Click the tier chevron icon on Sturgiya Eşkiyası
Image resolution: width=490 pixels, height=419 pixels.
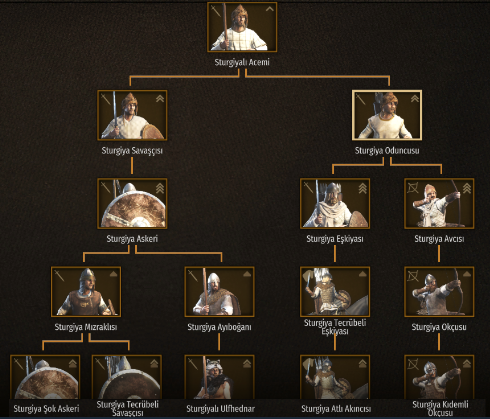pos(362,188)
